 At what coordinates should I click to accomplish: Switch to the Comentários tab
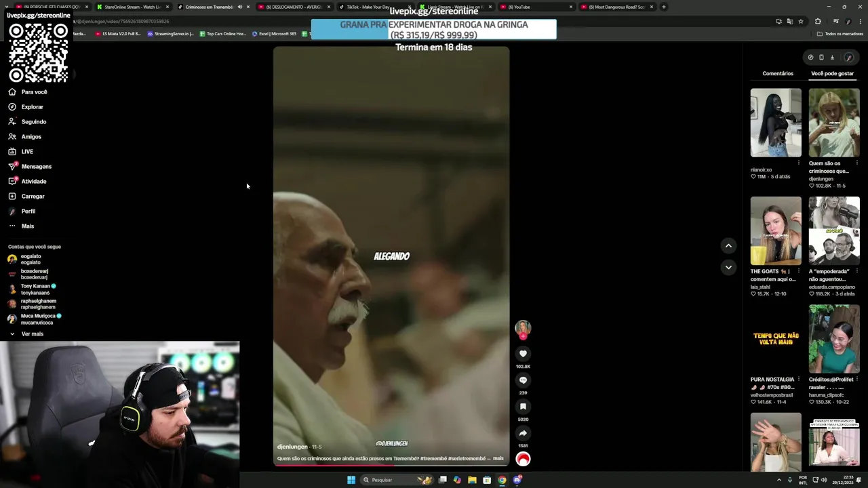click(778, 73)
